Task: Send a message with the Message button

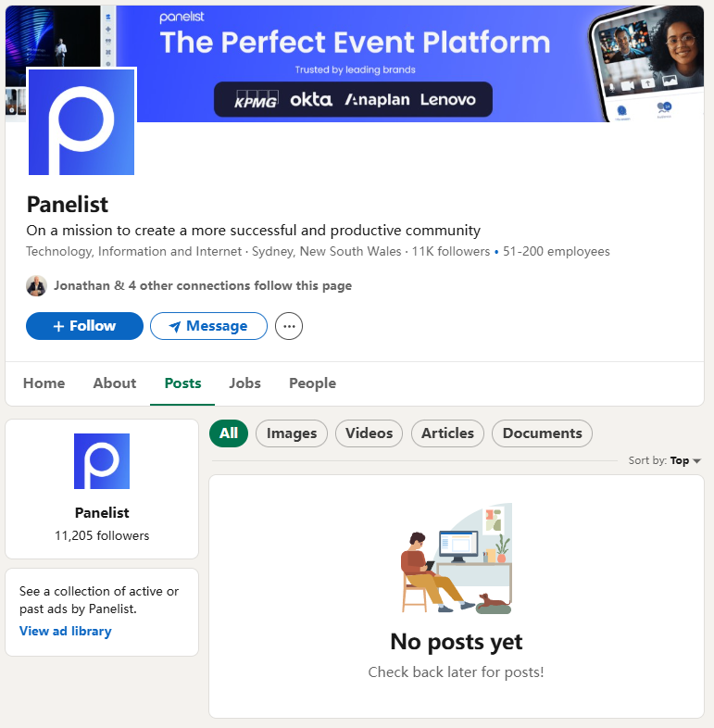Action: (x=208, y=326)
